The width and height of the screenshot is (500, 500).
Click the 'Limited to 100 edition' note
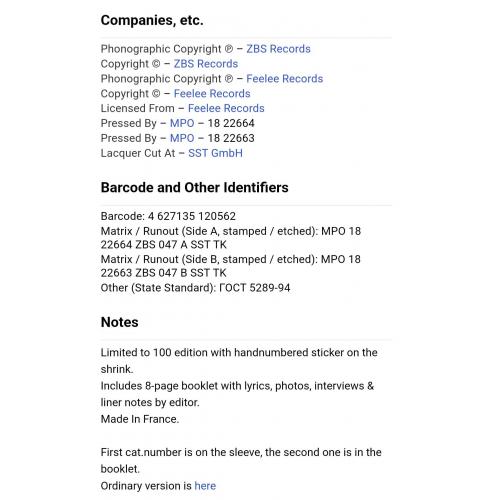[239, 361]
